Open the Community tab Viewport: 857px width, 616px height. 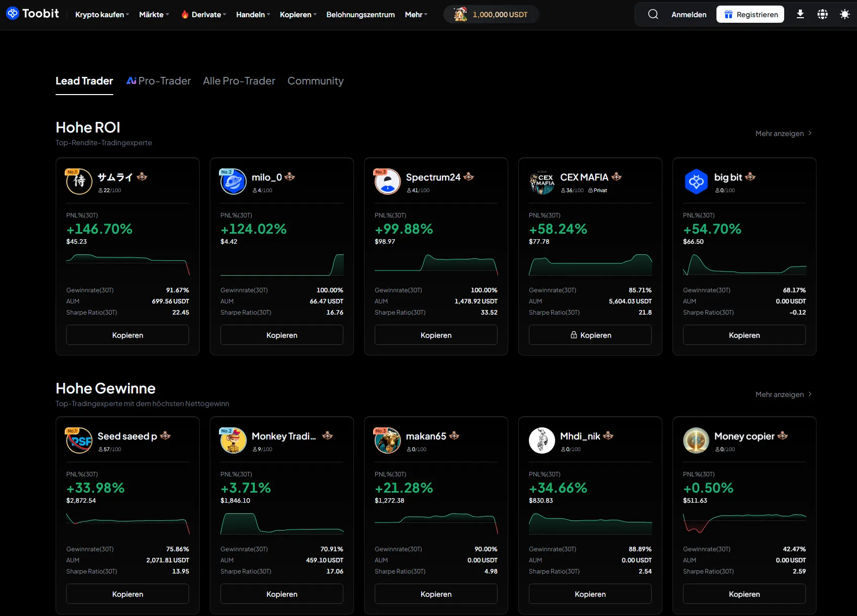(315, 81)
